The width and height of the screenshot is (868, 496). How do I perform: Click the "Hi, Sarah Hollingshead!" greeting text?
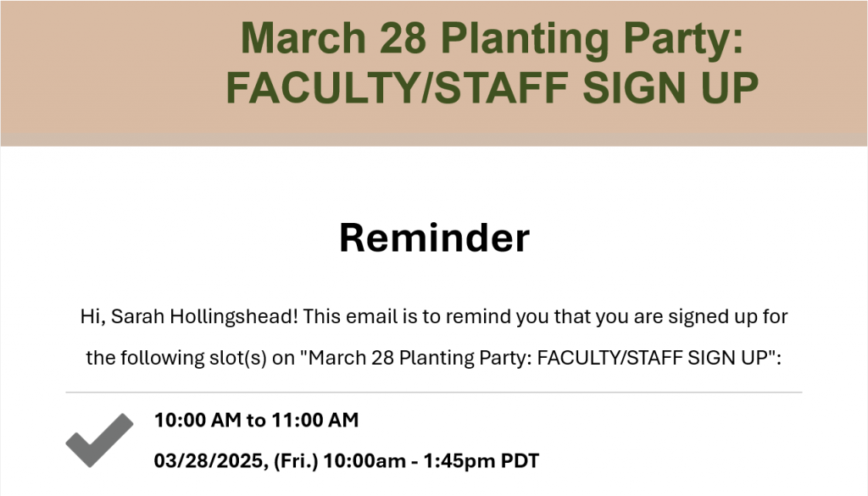click(x=189, y=316)
